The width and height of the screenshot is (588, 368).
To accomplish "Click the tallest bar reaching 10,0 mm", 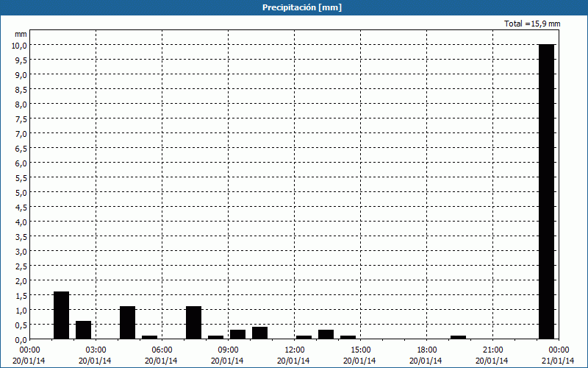I will [x=546, y=191].
